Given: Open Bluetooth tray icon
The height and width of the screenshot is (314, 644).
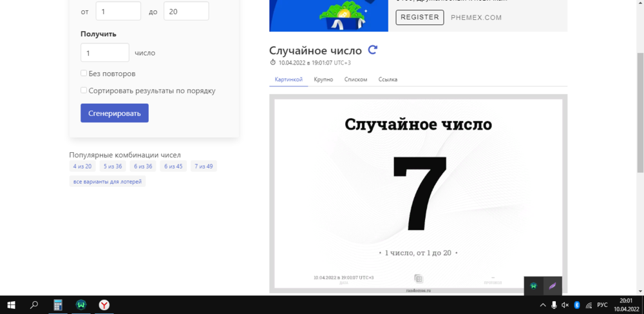Looking at the screenshot, I should point(576,305).
